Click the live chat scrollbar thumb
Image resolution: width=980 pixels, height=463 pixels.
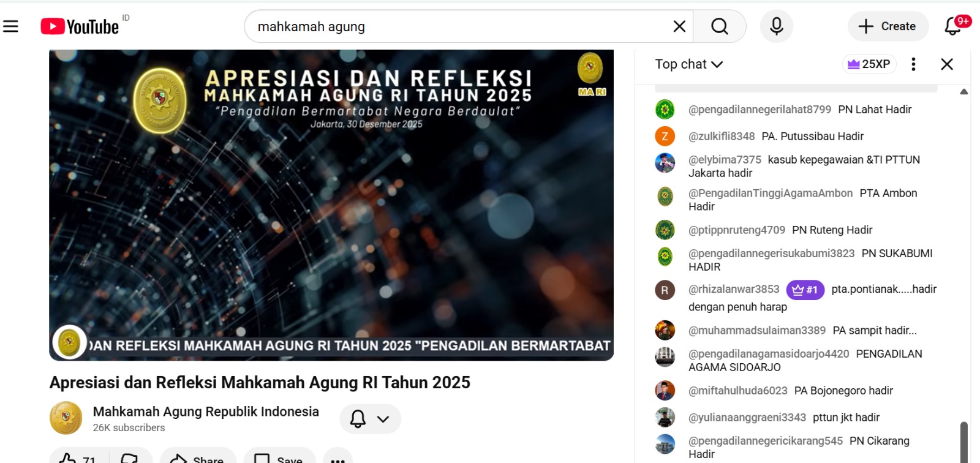pyautogui.click(x=963, y=442)
